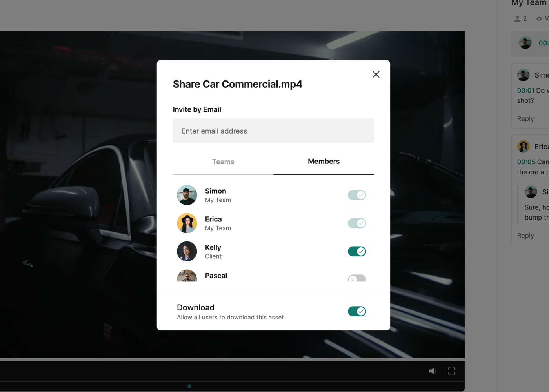Close the Share dialog with X
Screen dimensions: 549x392
pos(376,74)
